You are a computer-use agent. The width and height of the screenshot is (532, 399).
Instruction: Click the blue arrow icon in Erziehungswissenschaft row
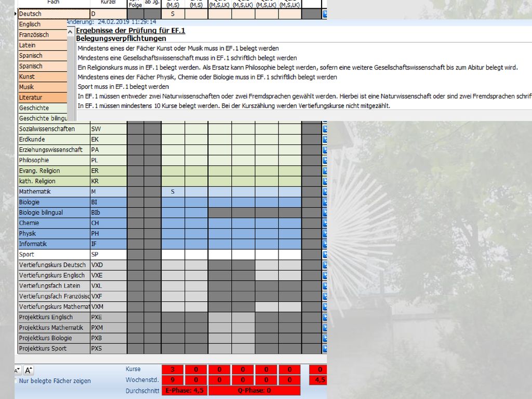325,150
